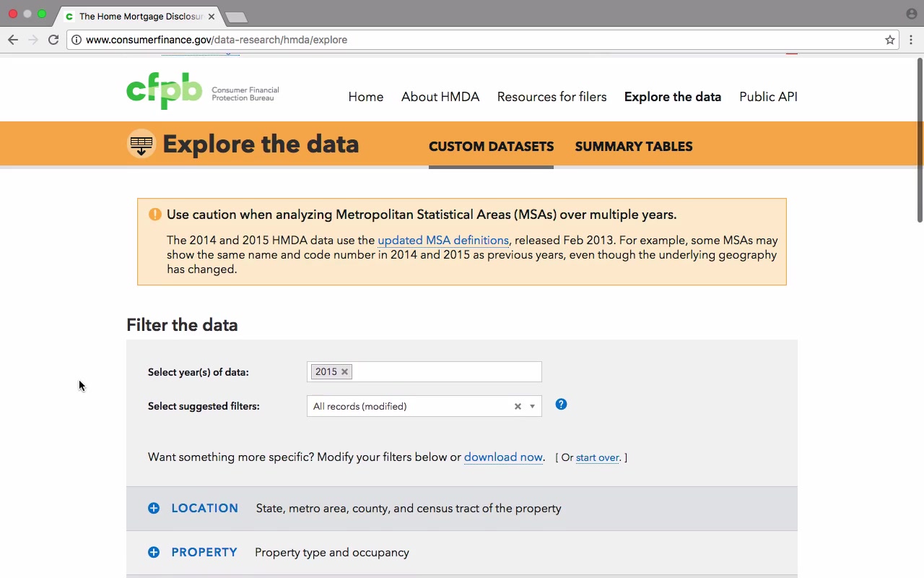Click the Explore the data download icon
This screenshot has width=924, height=578.
click(x=141, y=144)
